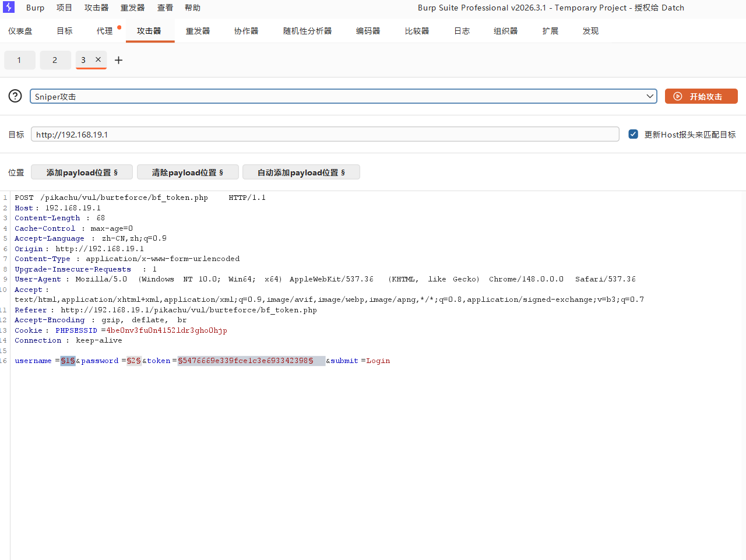Click the Content-Type header value

[x=163, y=259]
